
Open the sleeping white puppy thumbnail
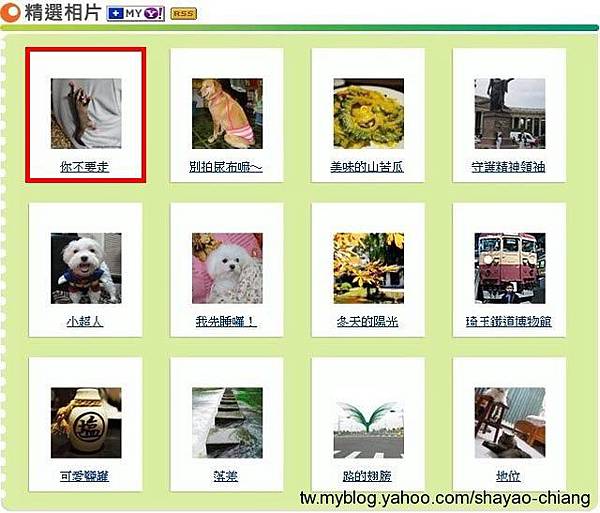[227, 268]
